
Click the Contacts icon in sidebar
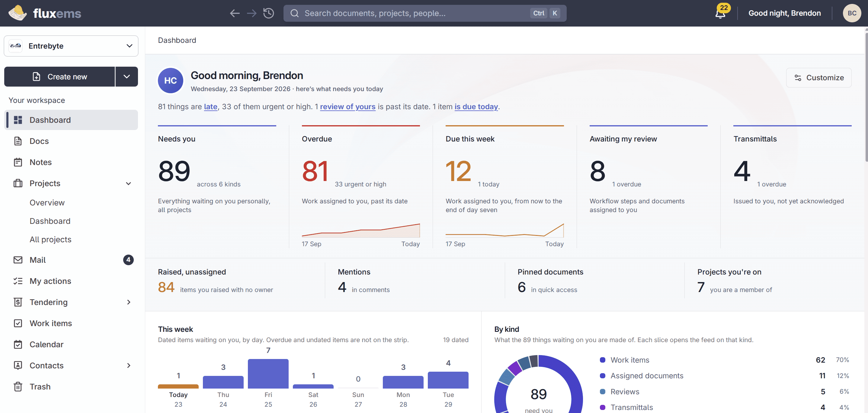18,366
